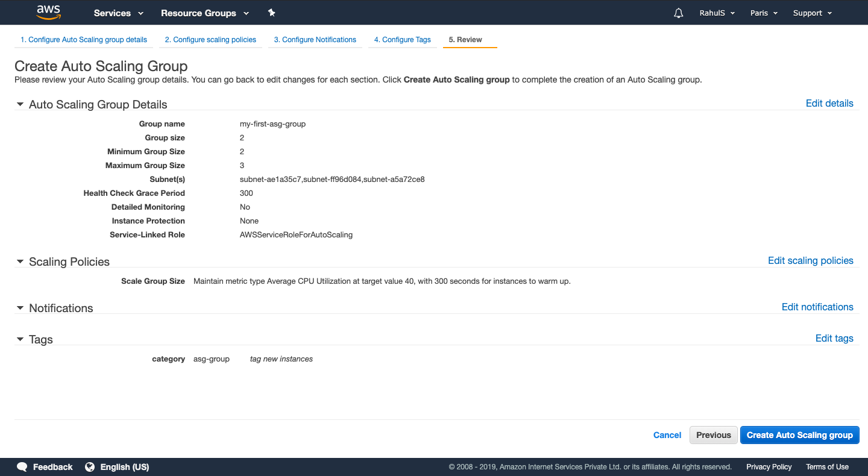This screenshot has width=868, height=476.
Task: Open the Feedback speech bubble icon
Action: pyautogui.click(x=22, y=467)
